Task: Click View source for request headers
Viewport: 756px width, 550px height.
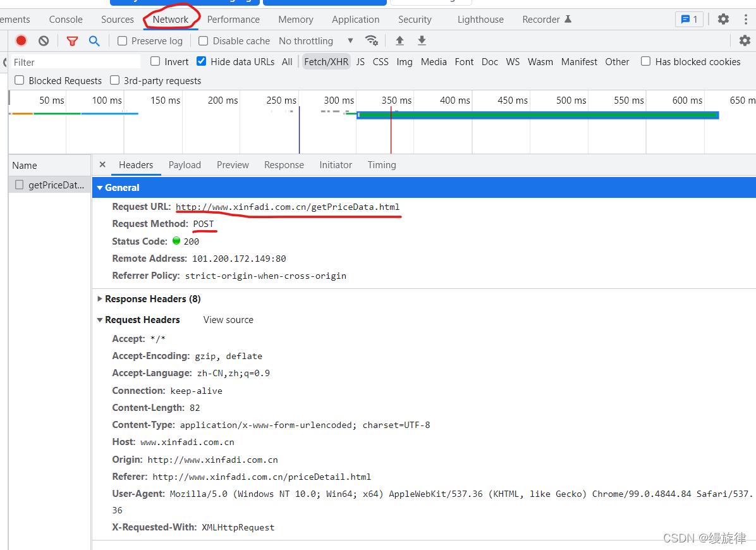Action: [x=228, y=320]
